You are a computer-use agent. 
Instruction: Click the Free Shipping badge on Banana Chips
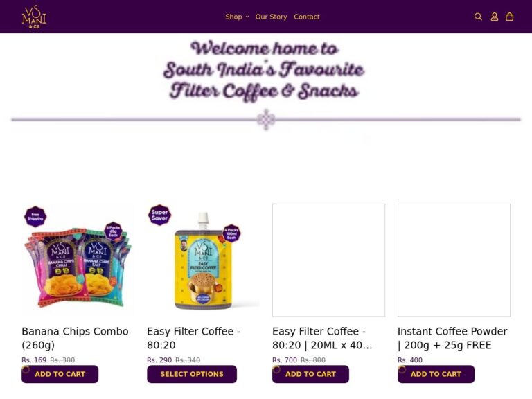click(x=35, y=216)
